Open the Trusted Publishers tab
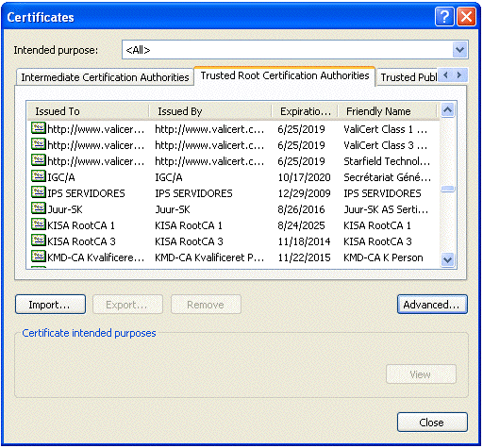Screen dimensions: 483x448 click(x=408, y=77)
